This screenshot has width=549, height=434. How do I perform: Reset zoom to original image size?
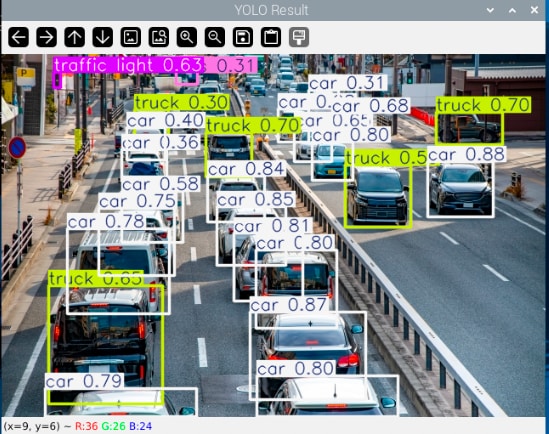pos(131,37)
